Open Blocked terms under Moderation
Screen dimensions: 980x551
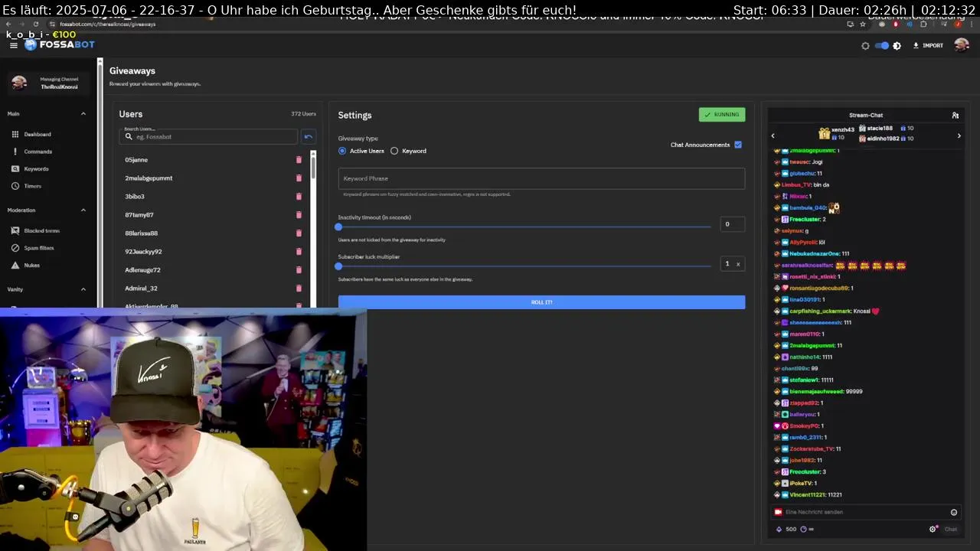[x=41, y=230]
